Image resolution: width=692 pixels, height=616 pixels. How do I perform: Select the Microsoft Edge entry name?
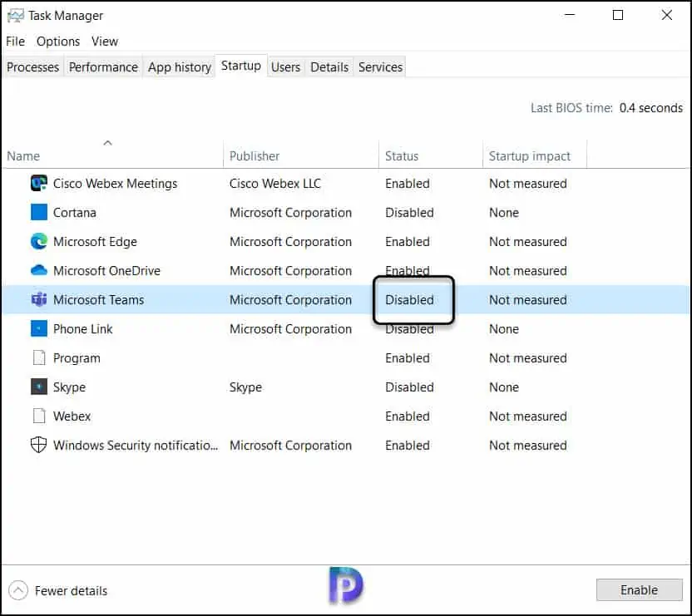coord(95,241)
